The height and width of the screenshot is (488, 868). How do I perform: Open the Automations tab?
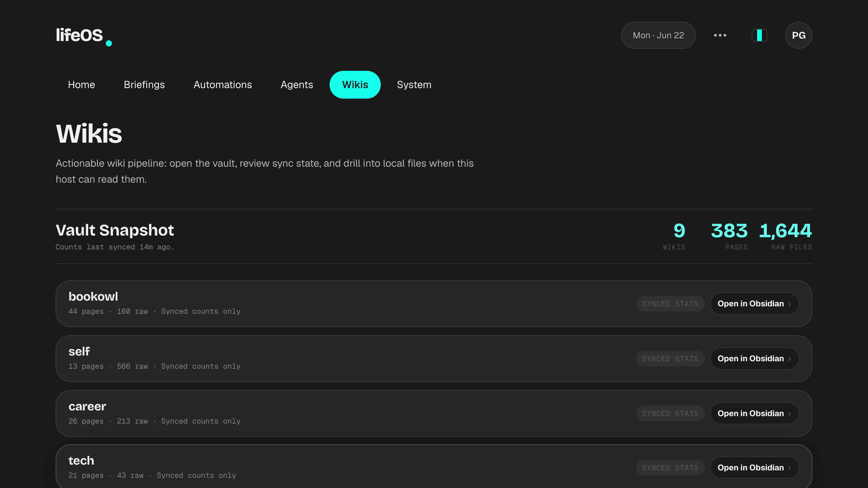click(x=222, y=85)
